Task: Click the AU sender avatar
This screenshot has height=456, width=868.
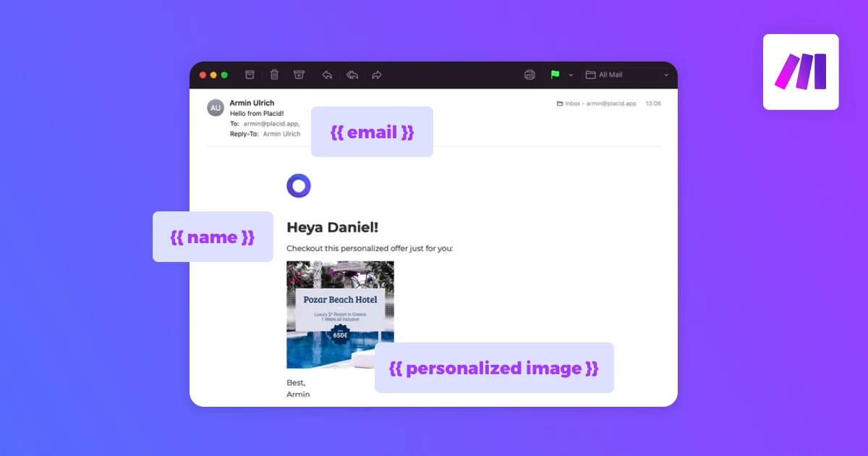Action: pos(215,107)
